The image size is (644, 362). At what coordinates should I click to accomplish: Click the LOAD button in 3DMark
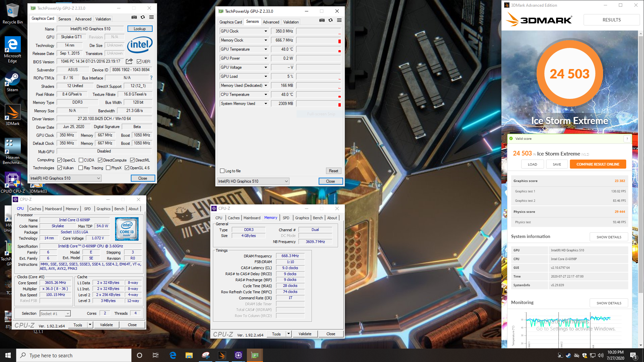(x=532, y=164)
